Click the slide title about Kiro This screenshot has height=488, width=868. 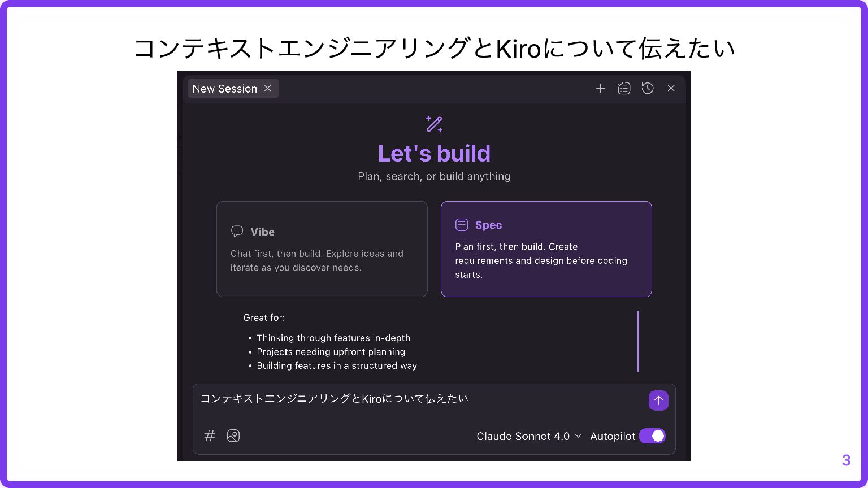pyautogui.click(x=434, y=48)
